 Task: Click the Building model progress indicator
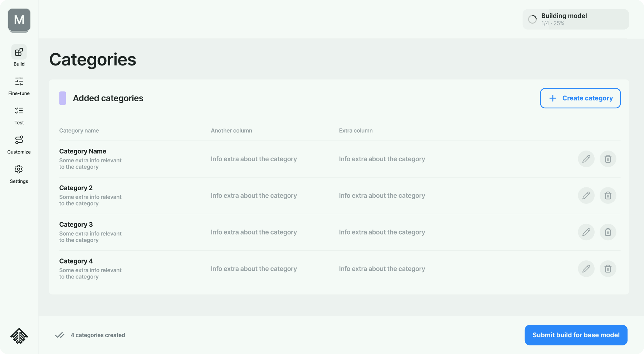[x=575, y=19]
